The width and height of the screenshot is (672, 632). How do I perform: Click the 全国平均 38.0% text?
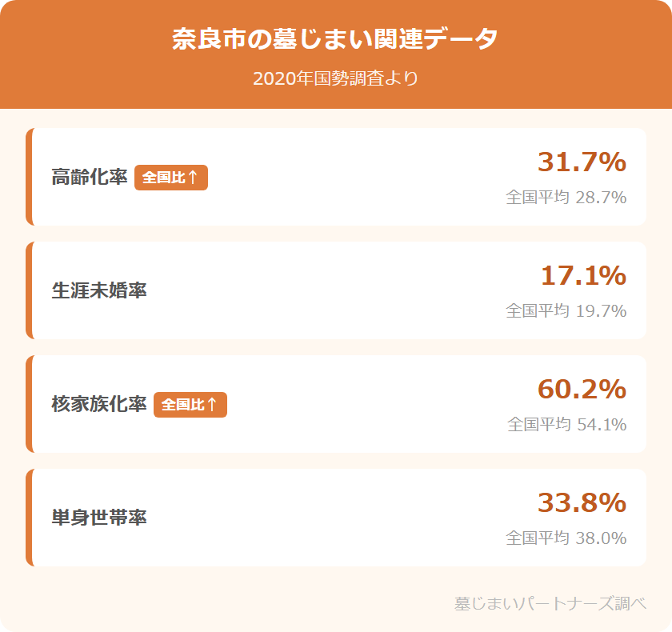(566, 538)
